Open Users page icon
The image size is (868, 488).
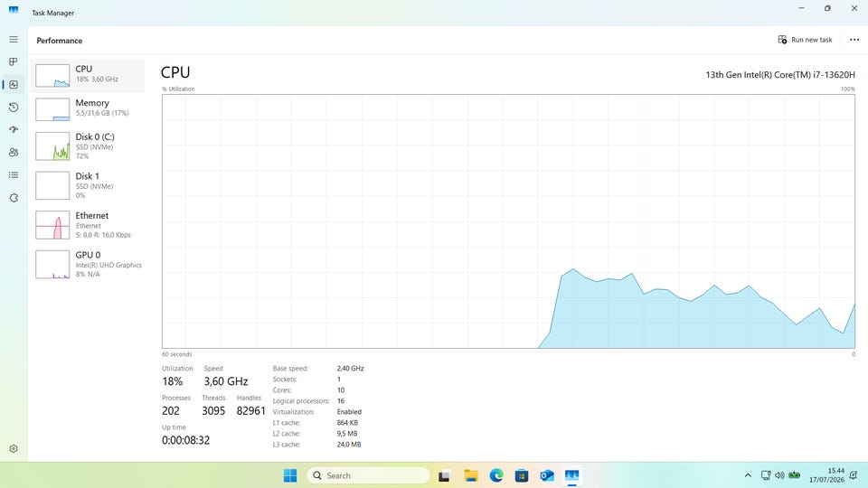[14, 152]
